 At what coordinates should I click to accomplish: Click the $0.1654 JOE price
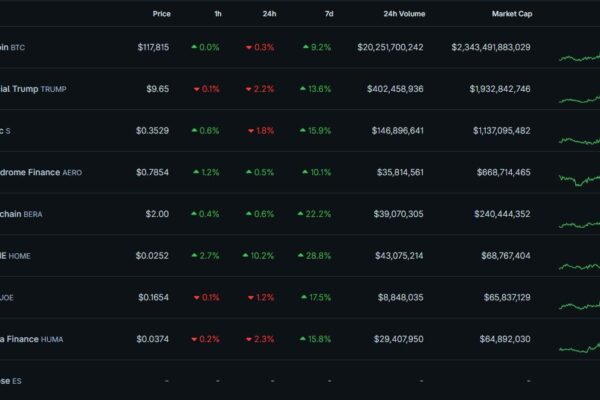click(153, 298)
